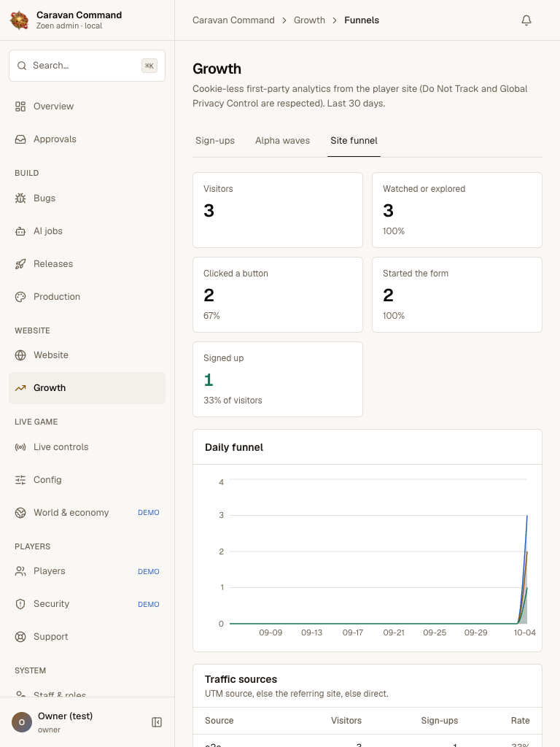Image resolution: width=560 pixels, height=747 pixels.
Task: Navigate to Security
Action: pos(87,604)
